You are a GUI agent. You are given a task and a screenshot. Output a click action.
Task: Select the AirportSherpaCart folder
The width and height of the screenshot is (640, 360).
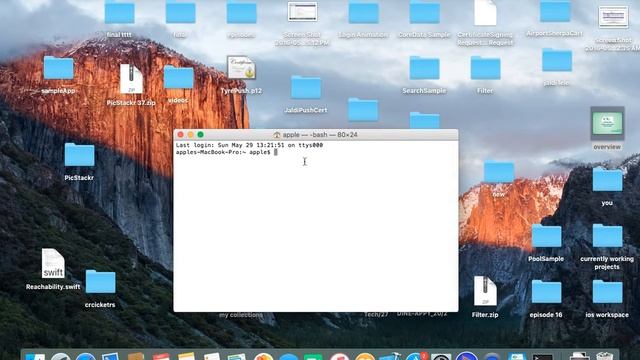tap(555, 11)
